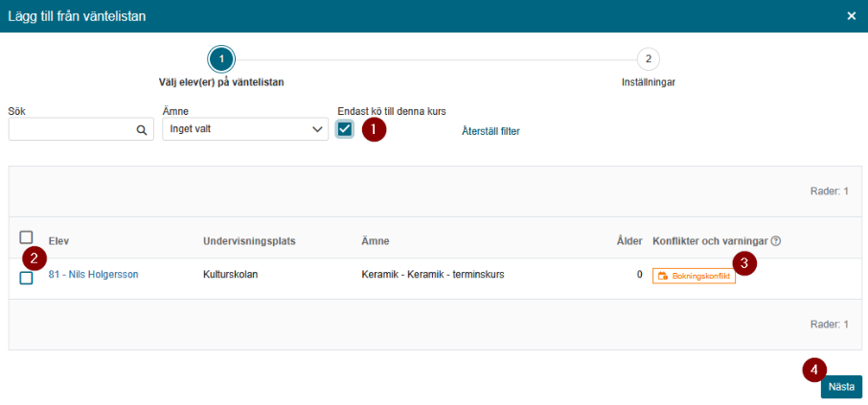Go to step 2 Inställningar
The width and height of the screenshot is (868, 405).
pyautogui.click(x=649, y=58)
